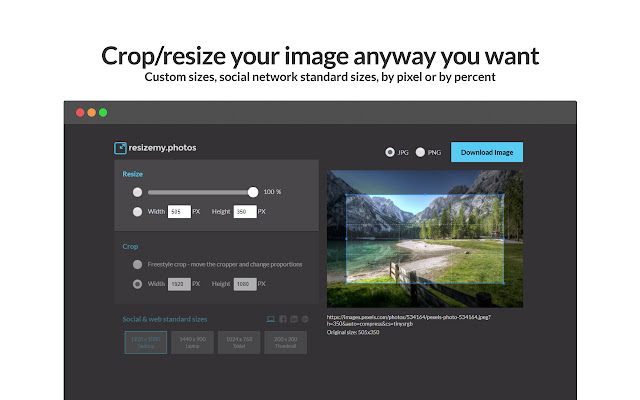The width and height of the screenshot is (640, 400).
Task: Select PNG output format
Action: pos(420,152)
